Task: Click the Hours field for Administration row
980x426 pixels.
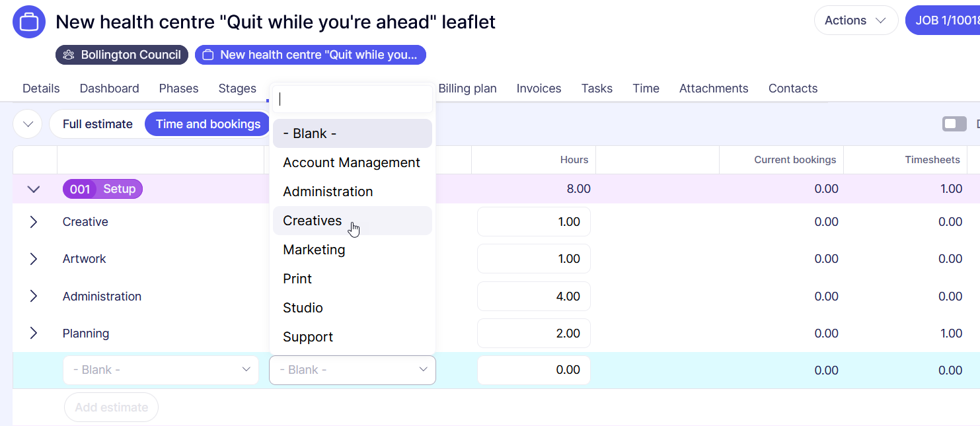Action: [533, 297]
